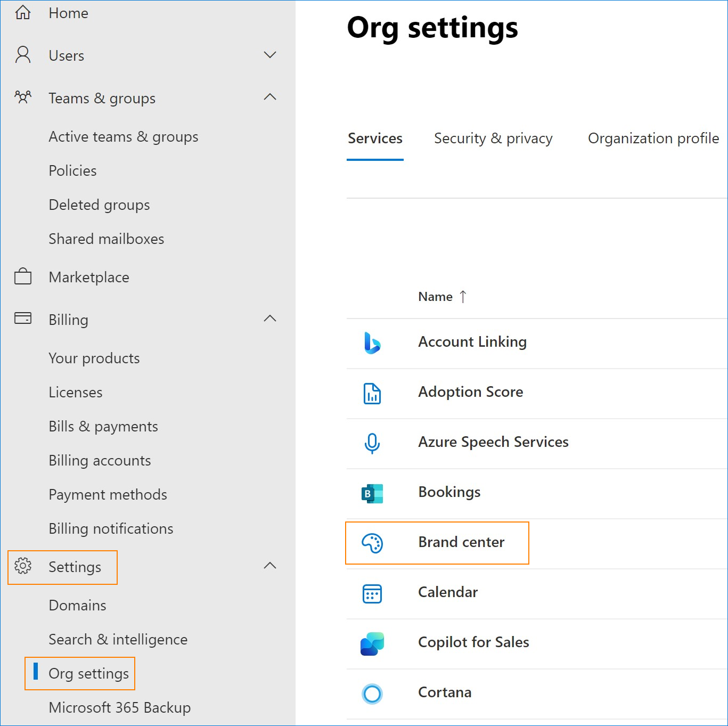728x726 pixels.
Task: Expand the Users section chevron
Action: click(x=271, y=55)
